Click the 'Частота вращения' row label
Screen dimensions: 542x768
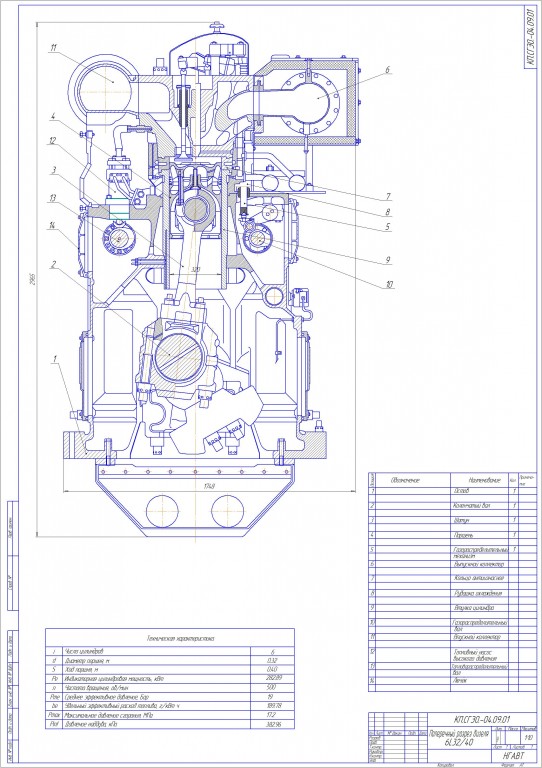pyautogui.click(x=94, y=688)
